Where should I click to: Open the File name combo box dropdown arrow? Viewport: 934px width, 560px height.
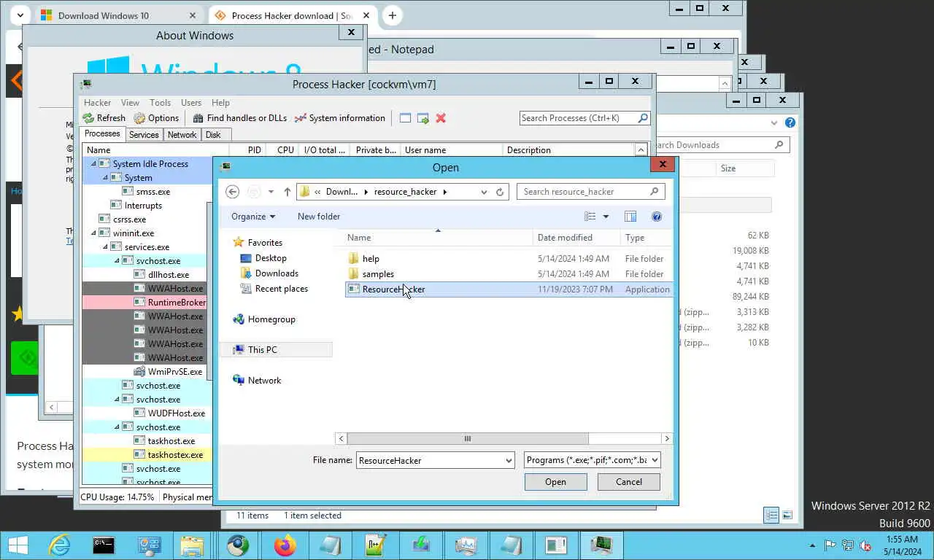pos(509,460)
